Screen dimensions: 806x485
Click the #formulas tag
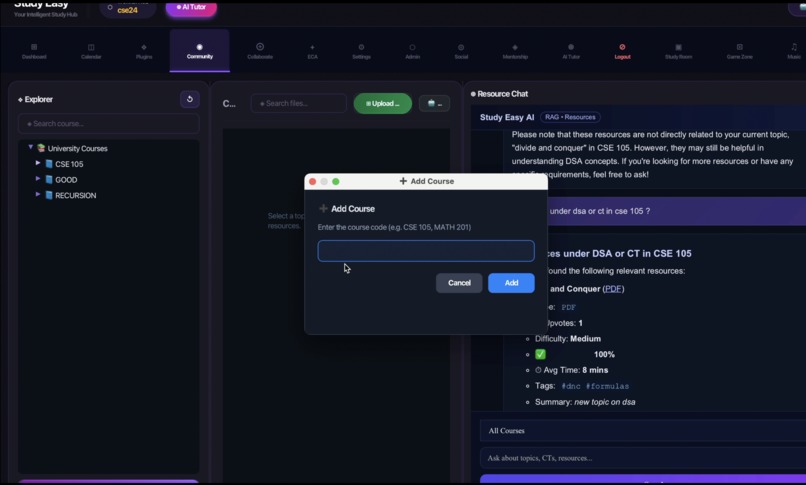pyautogui.click(x=607, y=386)
